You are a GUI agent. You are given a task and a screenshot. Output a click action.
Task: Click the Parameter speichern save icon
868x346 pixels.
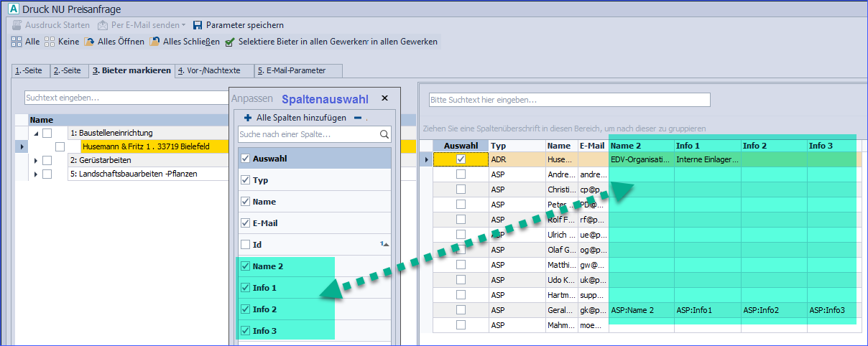(x=198, y=25)
